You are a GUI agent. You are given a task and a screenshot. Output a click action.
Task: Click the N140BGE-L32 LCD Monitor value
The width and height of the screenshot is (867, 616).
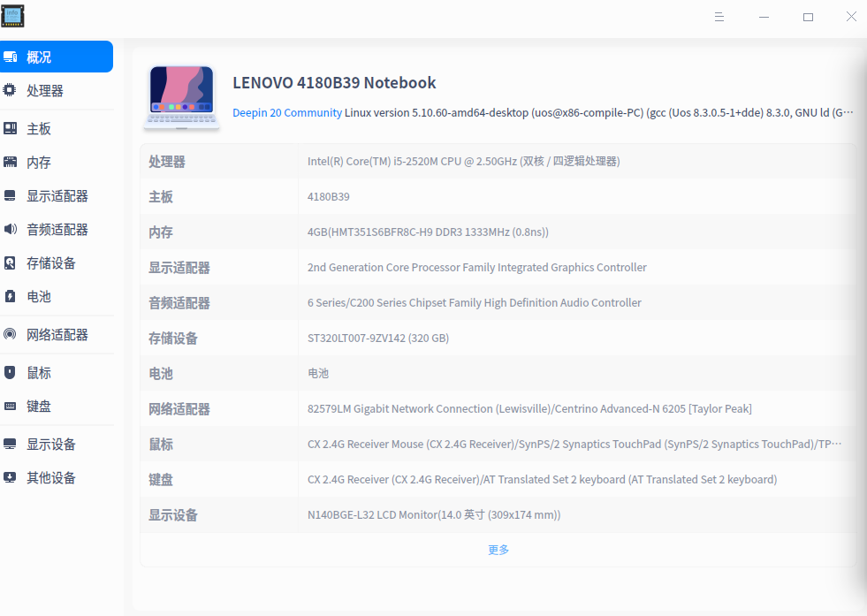pyautogui.click(x=433, y=515)
